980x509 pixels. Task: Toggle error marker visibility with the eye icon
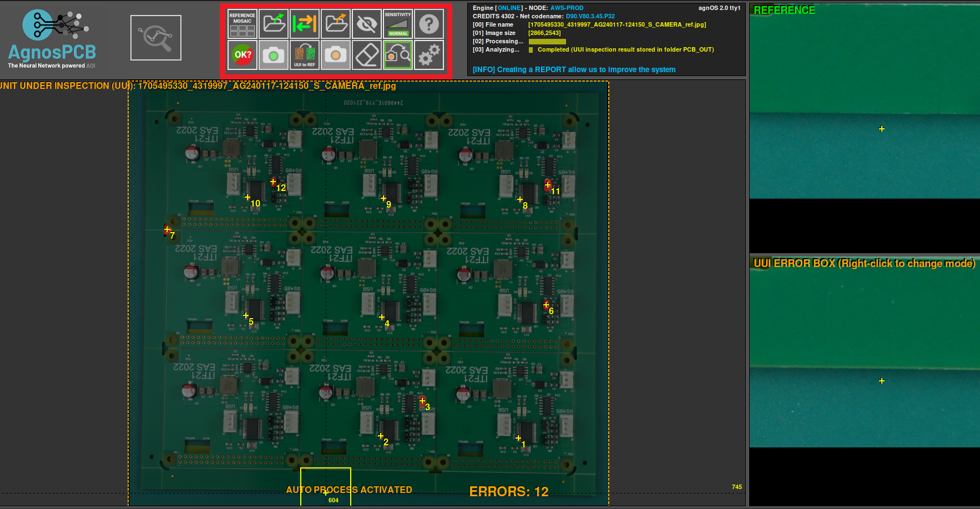click(x=367, y=23)
